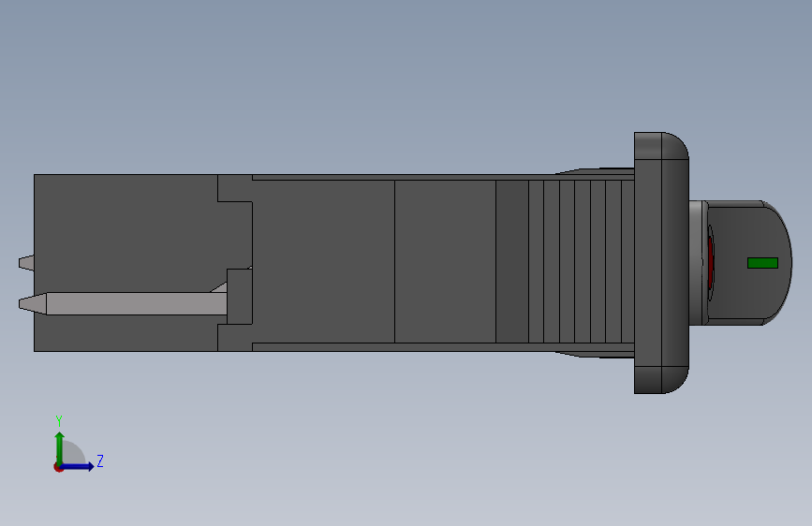Image resolution: width=812 pixels, height=526 pixels.
Task: Click the red origin ball of axis triad
Action: coord(58,467)
